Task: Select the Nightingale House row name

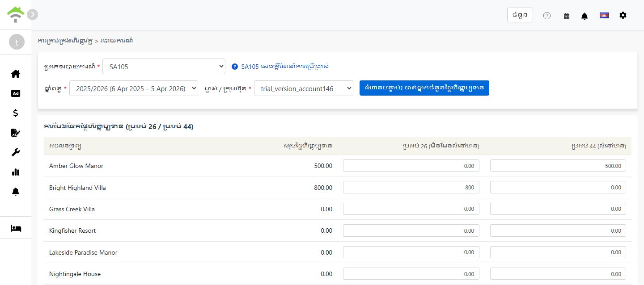Action: [x=75, y=274]
